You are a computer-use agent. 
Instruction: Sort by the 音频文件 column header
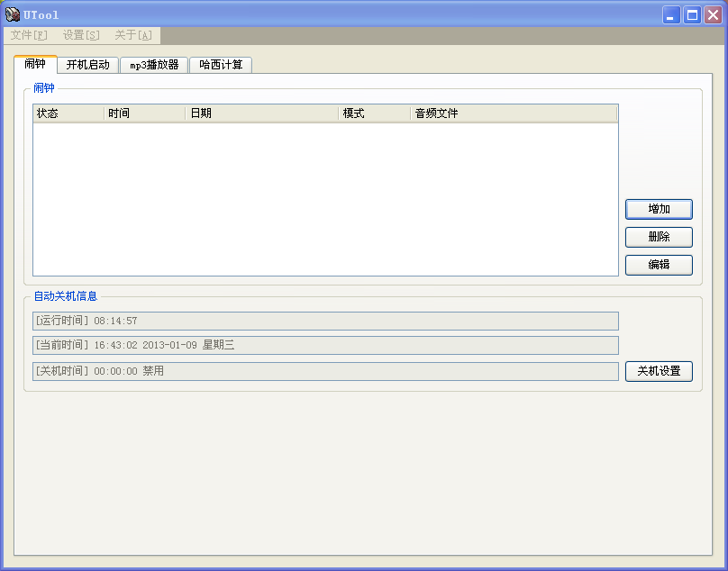pos(514,113)
